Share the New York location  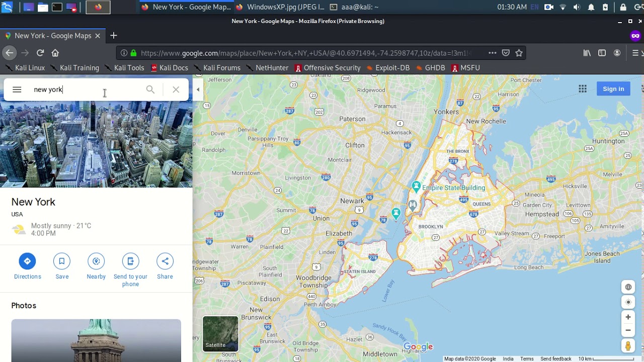tap(165, 266)
